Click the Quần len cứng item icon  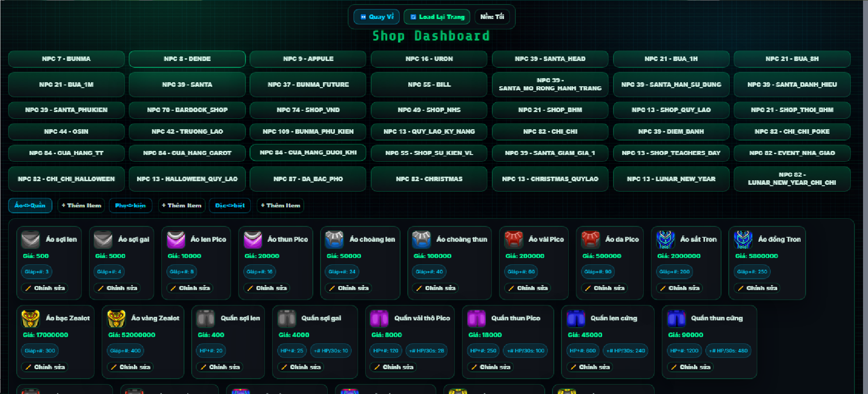(576, 319)
